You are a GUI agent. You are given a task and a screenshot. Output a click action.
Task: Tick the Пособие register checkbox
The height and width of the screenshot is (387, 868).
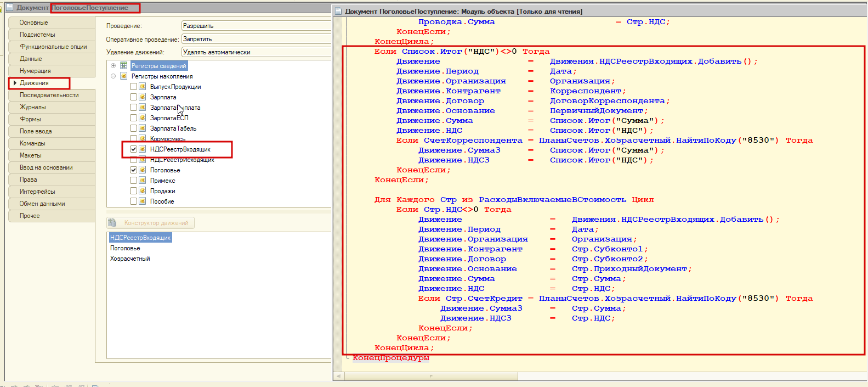click(133, 201)
